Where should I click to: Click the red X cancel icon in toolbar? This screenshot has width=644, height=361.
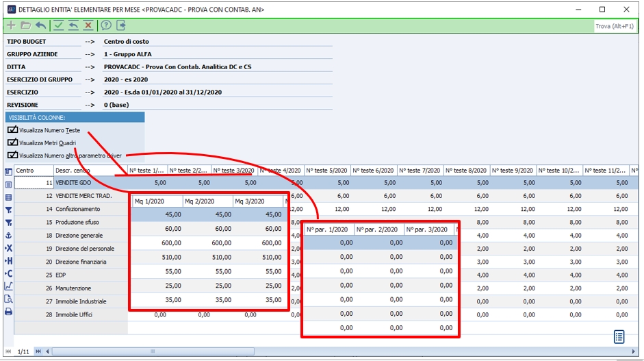tap(88, 25)
